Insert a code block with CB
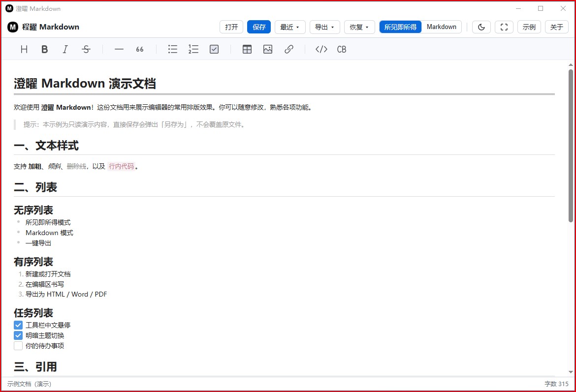The height and width of the screenshot is (392, 576). pyautogui.click(x=342, y=49)
